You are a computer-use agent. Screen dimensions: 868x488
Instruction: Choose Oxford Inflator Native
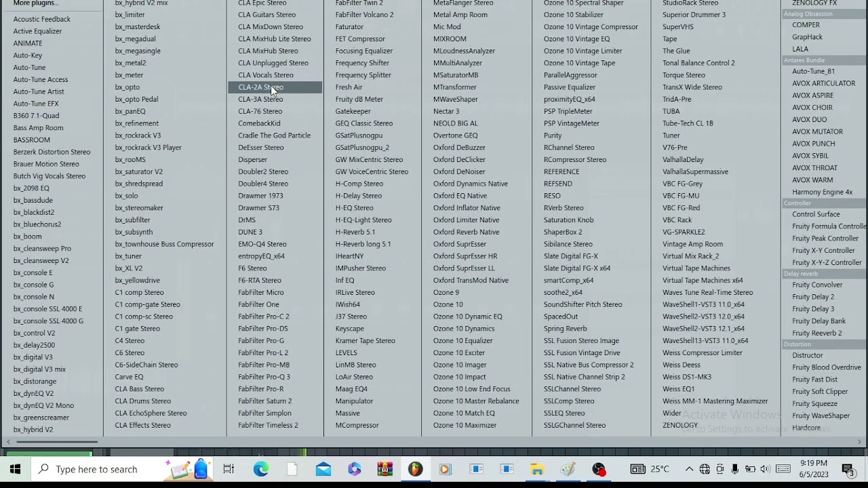coord(467,208)
